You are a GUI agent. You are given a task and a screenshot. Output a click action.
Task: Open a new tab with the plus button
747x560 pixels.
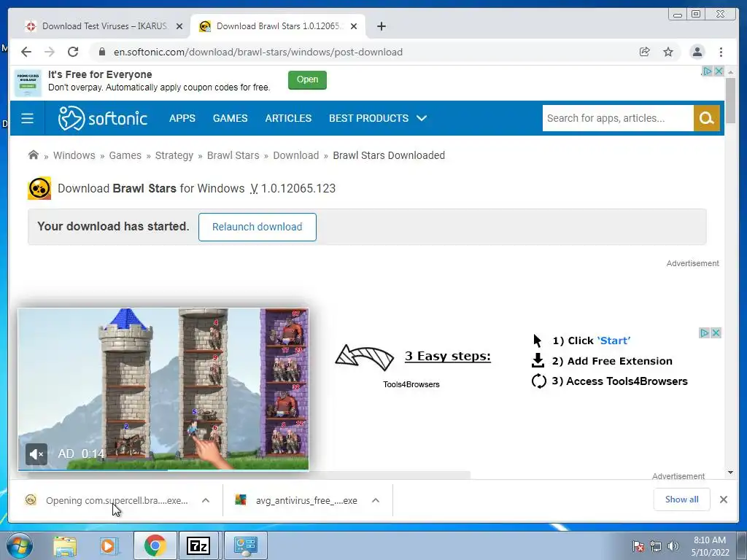[381, 26]
